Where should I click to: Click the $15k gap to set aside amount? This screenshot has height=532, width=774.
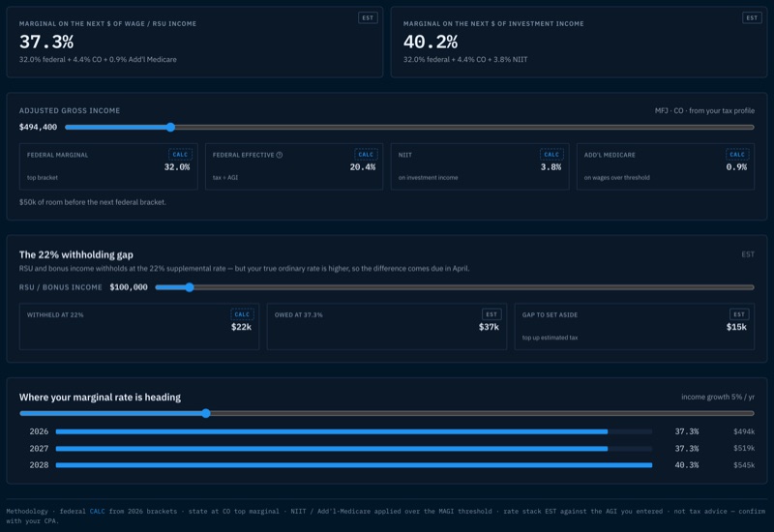(x=736, y=327)
